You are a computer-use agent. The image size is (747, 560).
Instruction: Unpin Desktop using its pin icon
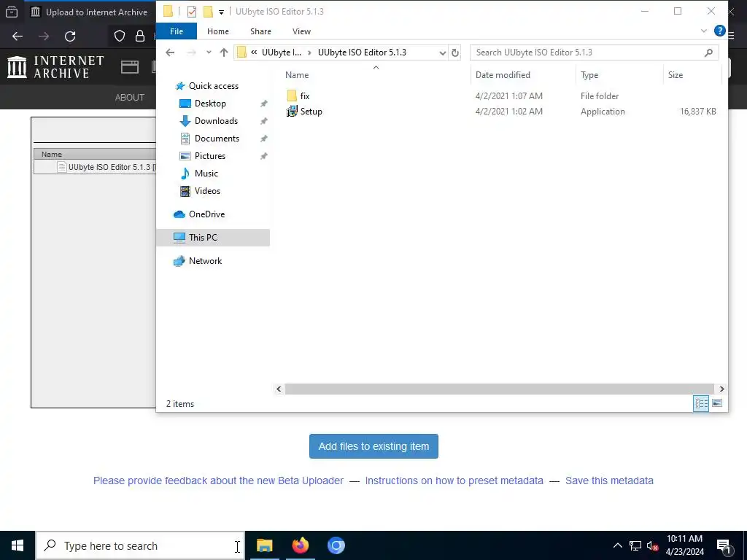(263, 104)
